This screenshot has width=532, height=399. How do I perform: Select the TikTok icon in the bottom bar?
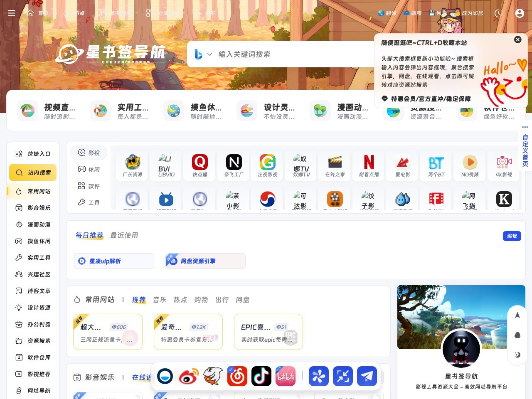pyautogui.click(x=261, y=376)
